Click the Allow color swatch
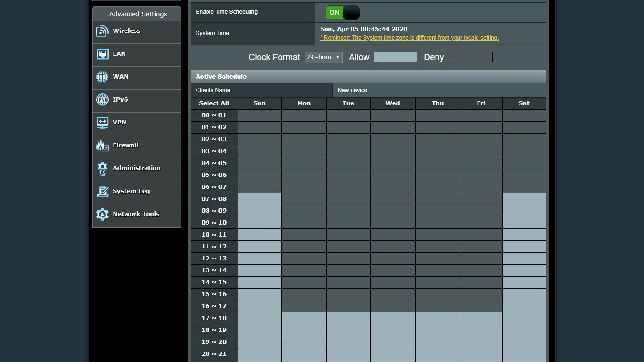Viewport: 644px width, 362px height. click(396, 57)
